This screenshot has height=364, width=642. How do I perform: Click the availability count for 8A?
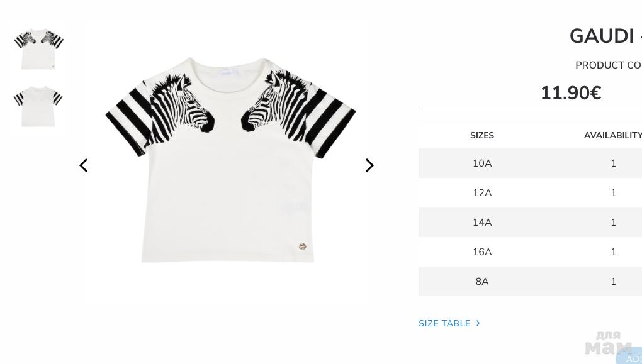click(613, 282)
